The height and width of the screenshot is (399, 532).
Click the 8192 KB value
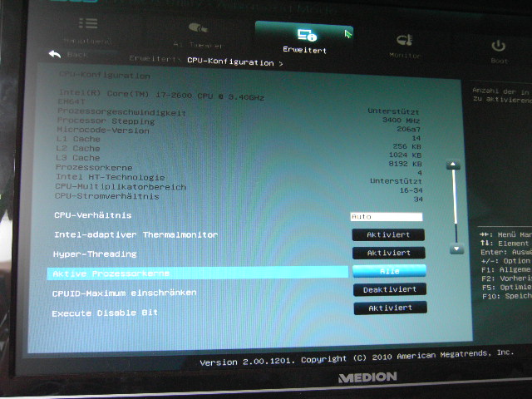[405, 164]
